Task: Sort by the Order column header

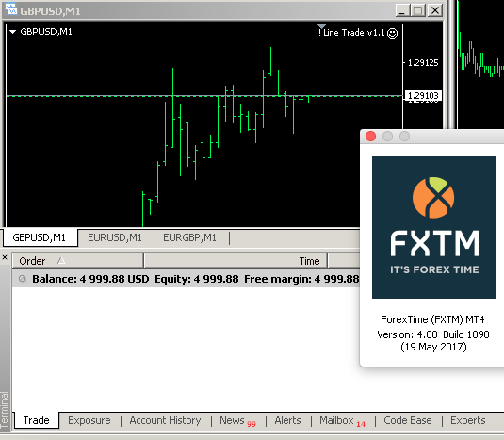Action: pyautogui.click(x=78, y=261)
